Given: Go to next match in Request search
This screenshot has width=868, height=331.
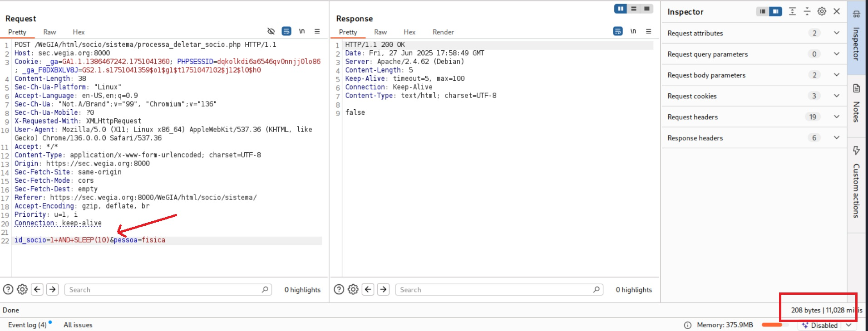Looking at the screenshot, I should (53, 289).
